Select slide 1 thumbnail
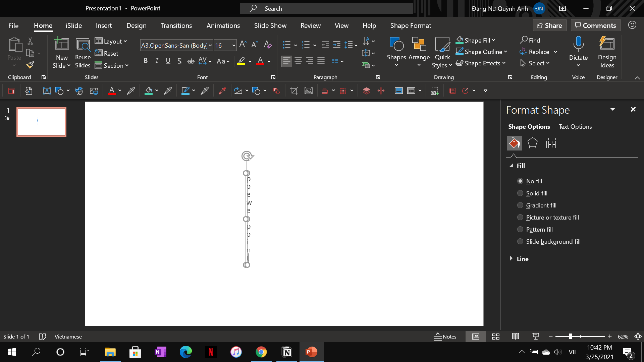The height and width of the screenshot is (362, 644). tap(41, 122)
